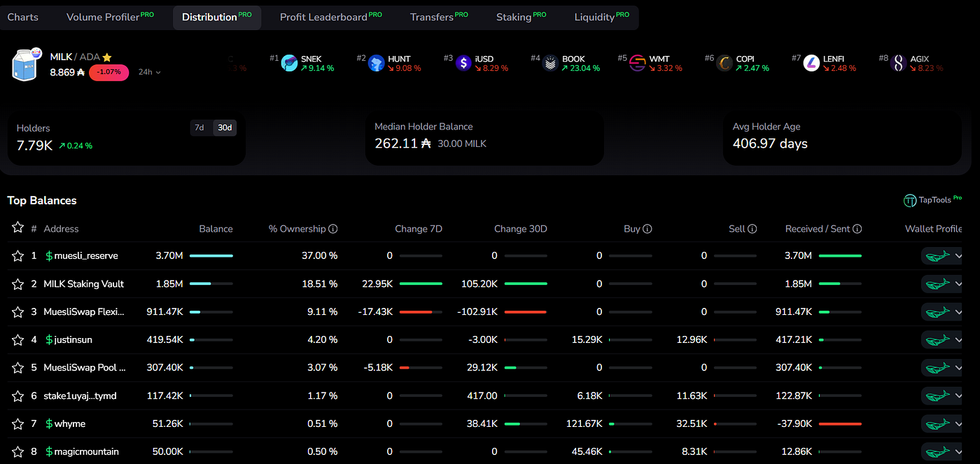The height and width of the screenshot is (464, 980).
Task: Expand wallet profile chevron for justinsun
Action: tap(958, 341)
